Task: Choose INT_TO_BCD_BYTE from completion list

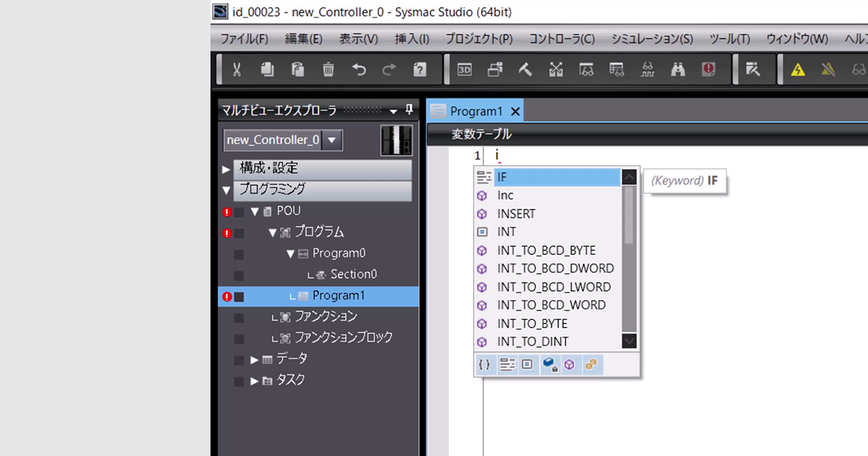Action: 548,250
